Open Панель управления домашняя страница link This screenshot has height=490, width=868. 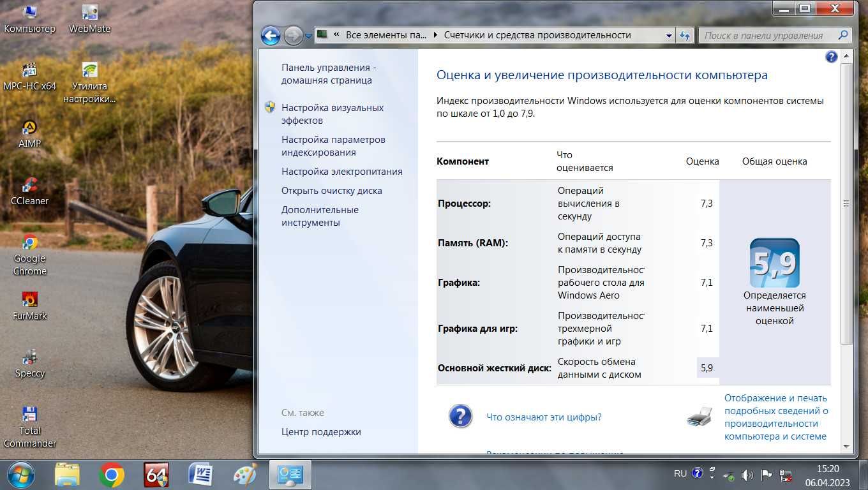(x=329, y=74)
